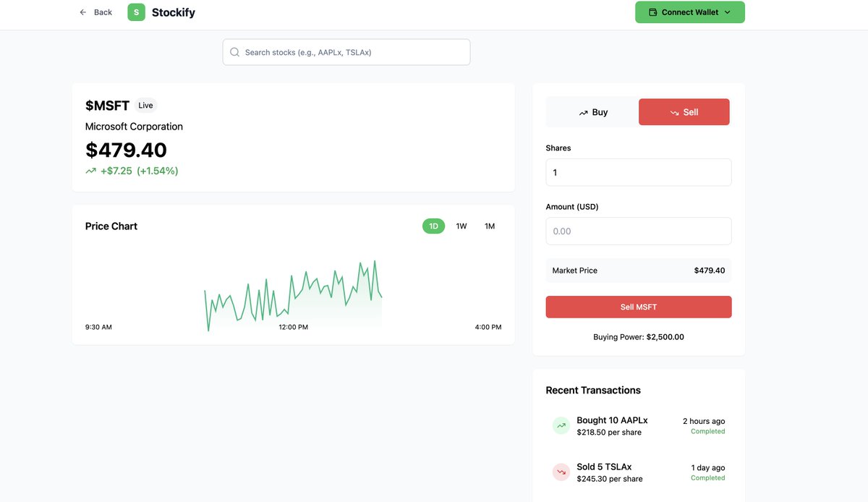Open Stockify home via title text
Viewport: 868px width, 502px height.
click(174, 12)
